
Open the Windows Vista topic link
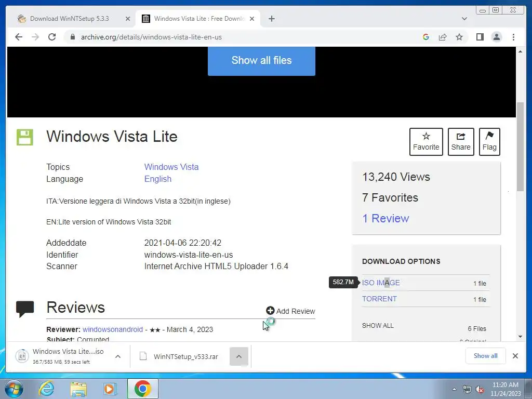171,167
